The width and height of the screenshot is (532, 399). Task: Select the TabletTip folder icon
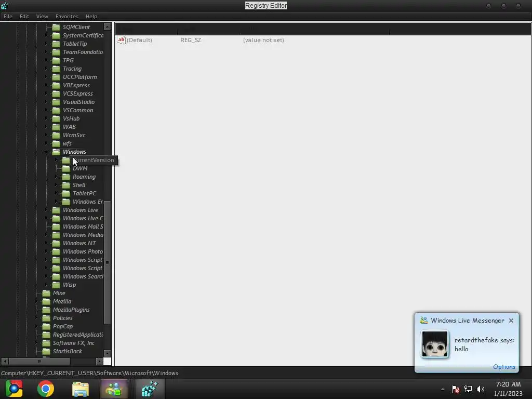[x=56, y=44]
